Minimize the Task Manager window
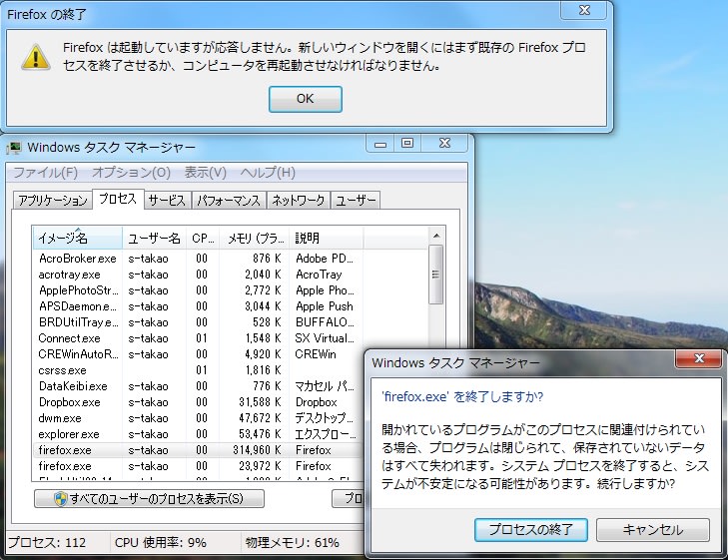 [380, 144]
